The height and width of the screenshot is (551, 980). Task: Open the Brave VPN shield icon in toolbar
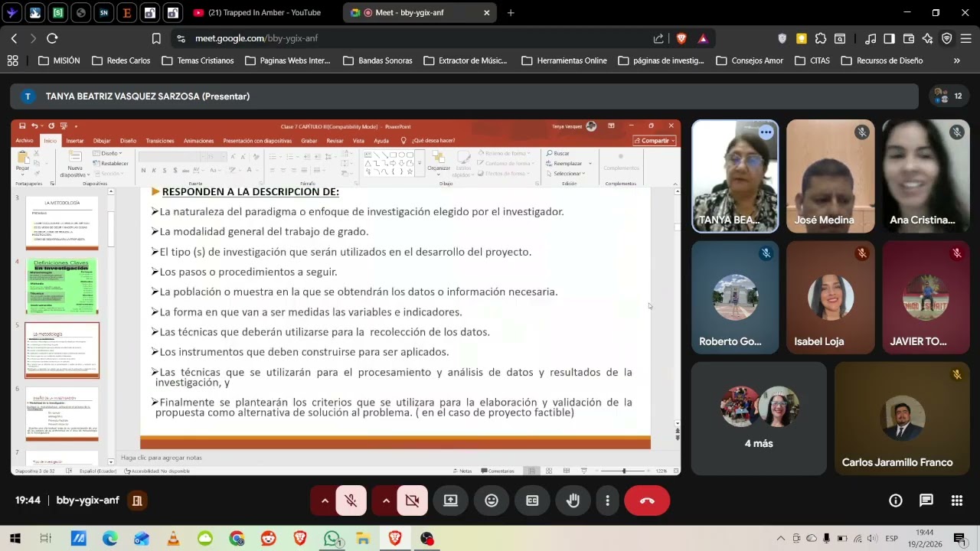[947, 38]
